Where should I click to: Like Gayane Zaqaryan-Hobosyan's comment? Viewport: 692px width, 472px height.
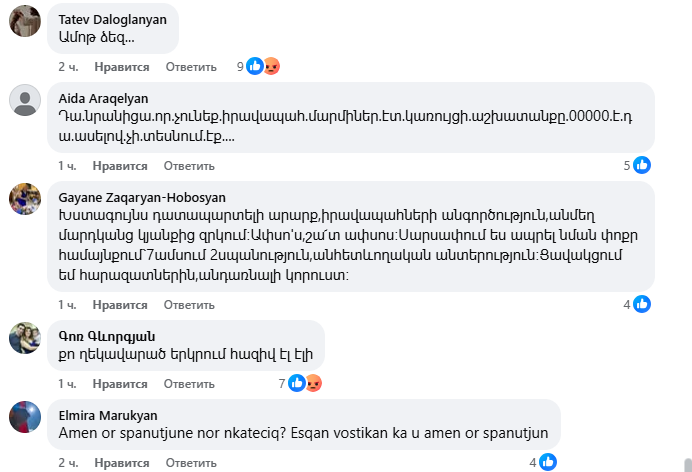tap(122, 304)
